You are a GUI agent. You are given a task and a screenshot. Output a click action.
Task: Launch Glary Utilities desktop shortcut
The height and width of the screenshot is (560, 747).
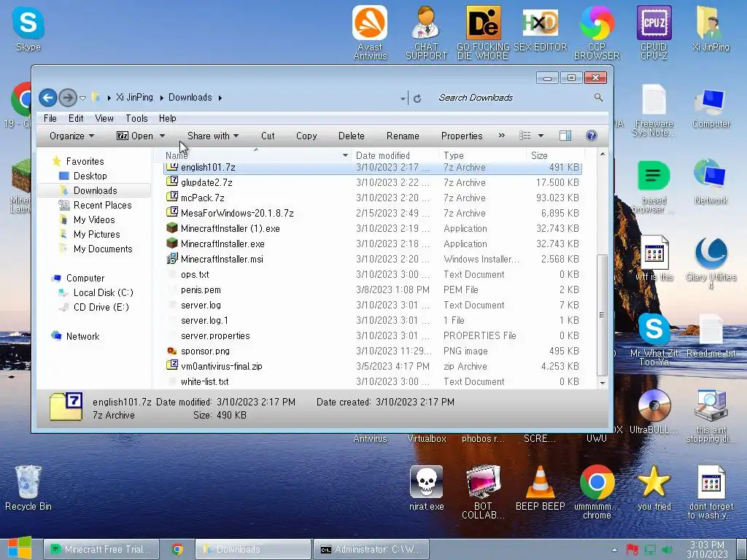click(711, 262)
